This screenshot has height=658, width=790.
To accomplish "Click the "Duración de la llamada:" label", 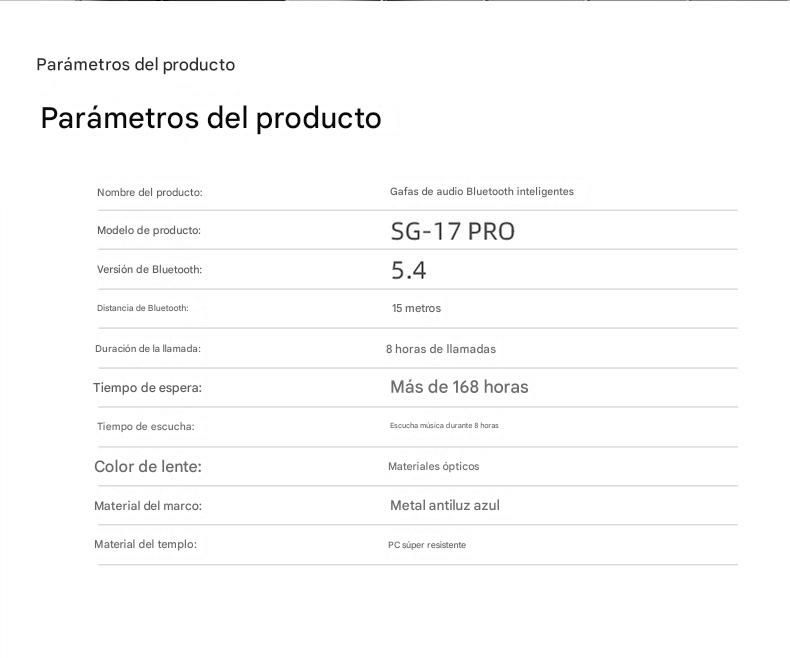I will coord(147,348).
